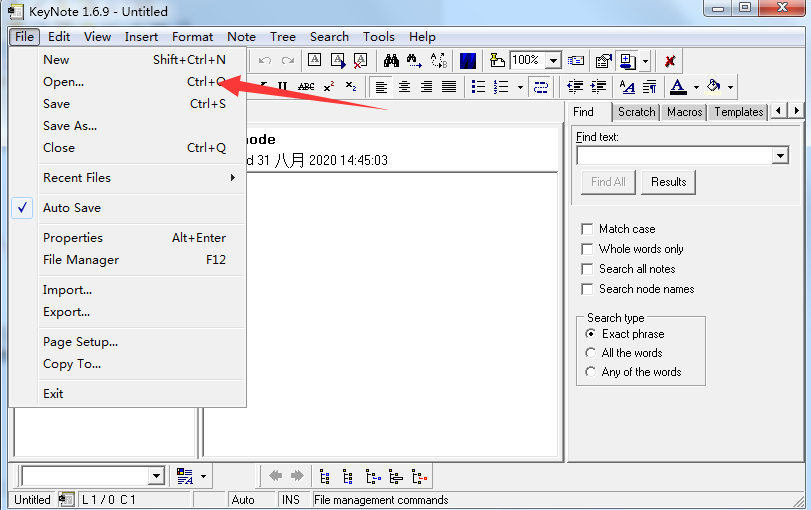Enable Match case checkbox
811x510 pixels.
click(587, 229)
